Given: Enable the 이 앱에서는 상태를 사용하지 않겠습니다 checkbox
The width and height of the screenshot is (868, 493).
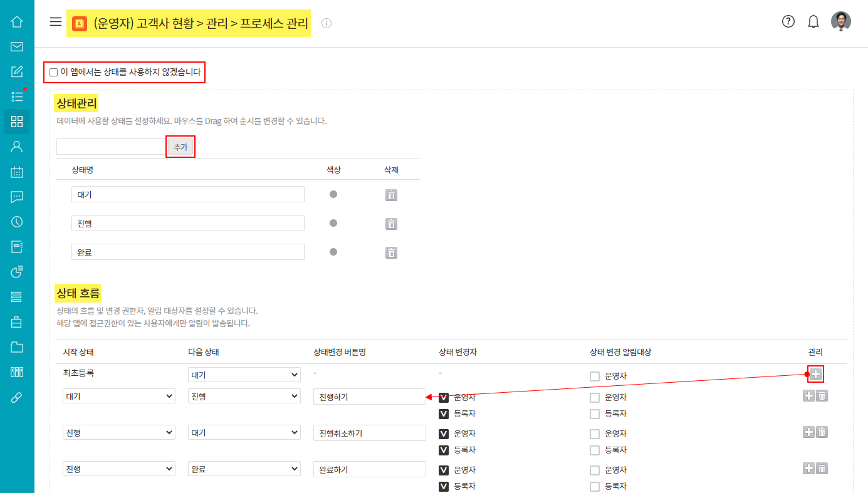Looking at the screenshot, I should pos(54,73).
